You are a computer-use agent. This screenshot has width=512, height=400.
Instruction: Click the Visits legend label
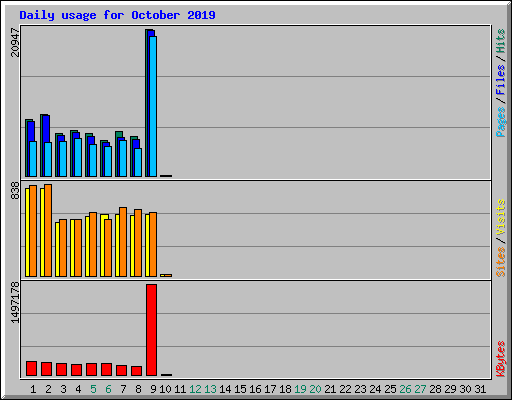tap(500, 218)
